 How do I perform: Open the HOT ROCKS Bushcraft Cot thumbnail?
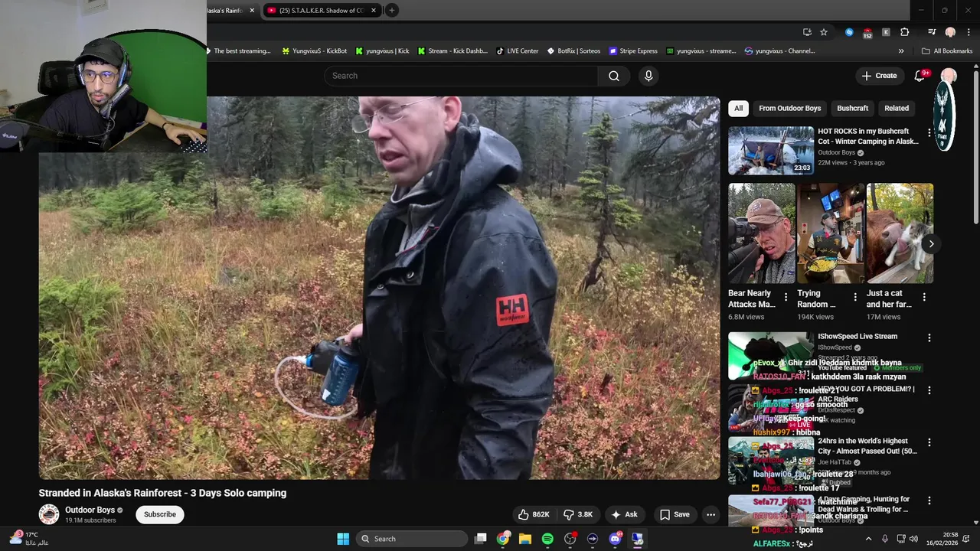click(x=771, y=151)
